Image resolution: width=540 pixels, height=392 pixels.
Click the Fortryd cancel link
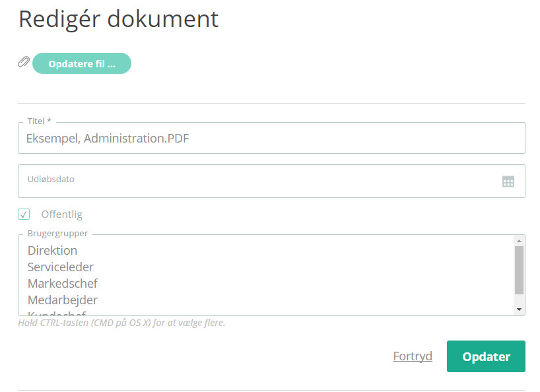(413, 356)
